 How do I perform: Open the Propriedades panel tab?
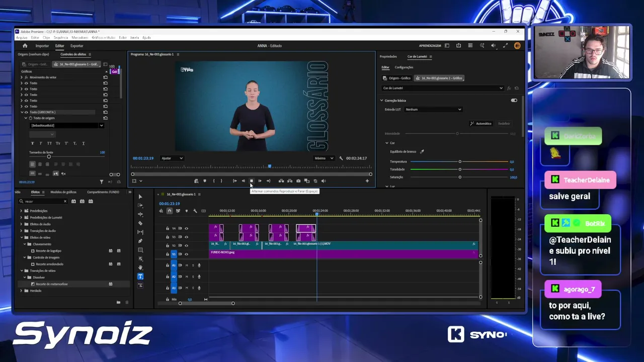388,57
